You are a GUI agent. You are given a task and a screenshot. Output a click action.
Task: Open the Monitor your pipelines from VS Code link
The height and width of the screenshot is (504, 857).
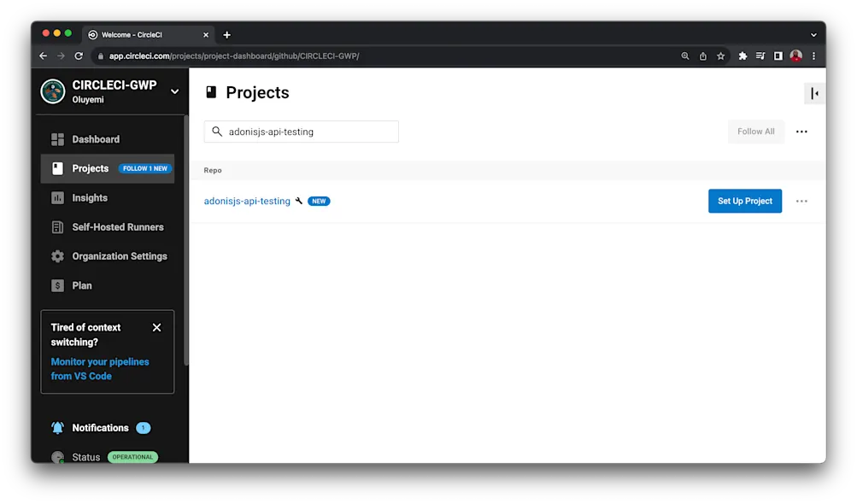pos(100,368)
